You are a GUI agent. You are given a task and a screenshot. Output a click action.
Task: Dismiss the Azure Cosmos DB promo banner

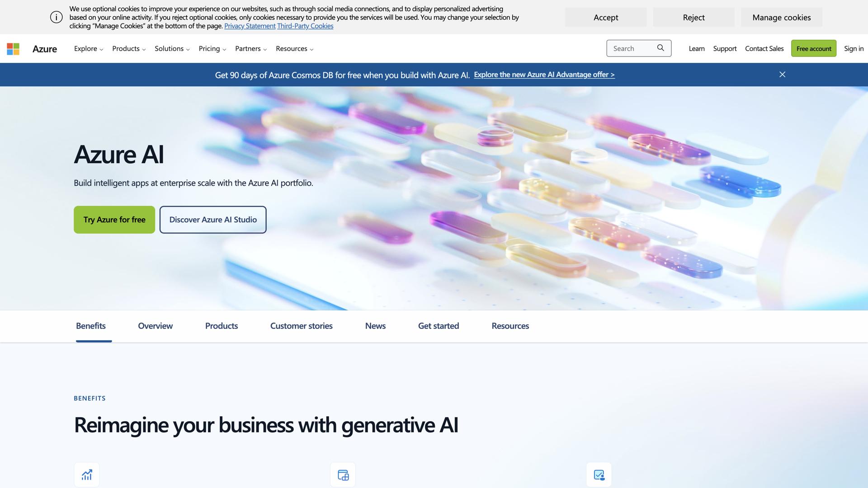tap(783, 75)
